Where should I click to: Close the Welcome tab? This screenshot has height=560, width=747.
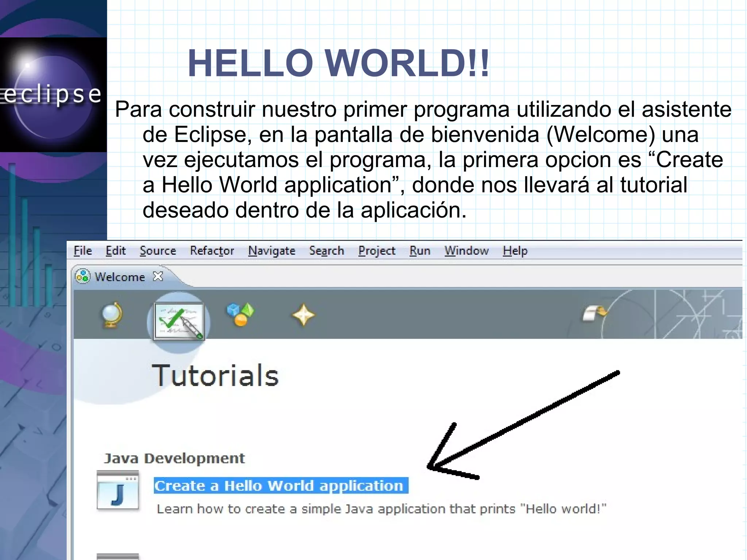(x=158, y=276)
